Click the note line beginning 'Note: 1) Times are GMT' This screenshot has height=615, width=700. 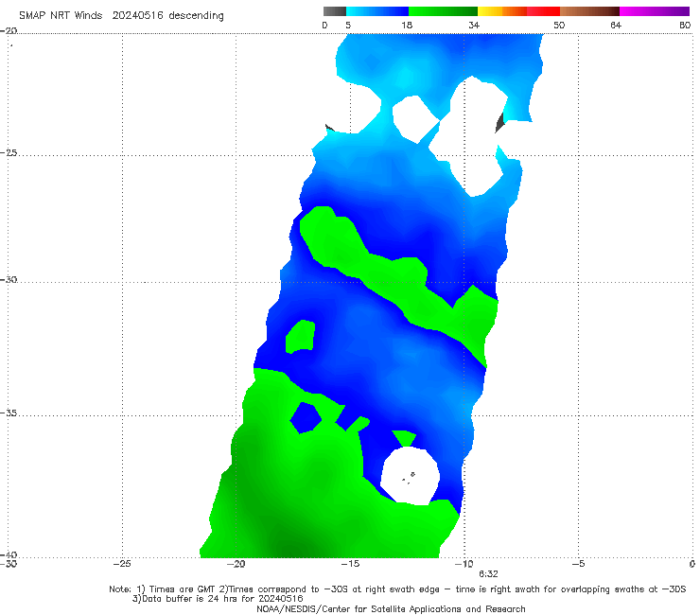[397, 589]
